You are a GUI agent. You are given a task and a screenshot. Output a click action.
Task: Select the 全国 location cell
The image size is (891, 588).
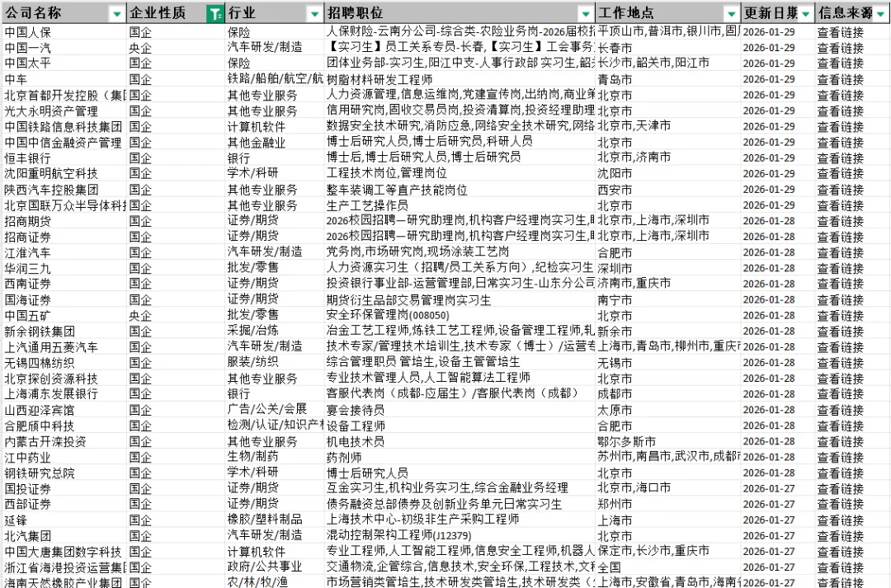point(668,567)
